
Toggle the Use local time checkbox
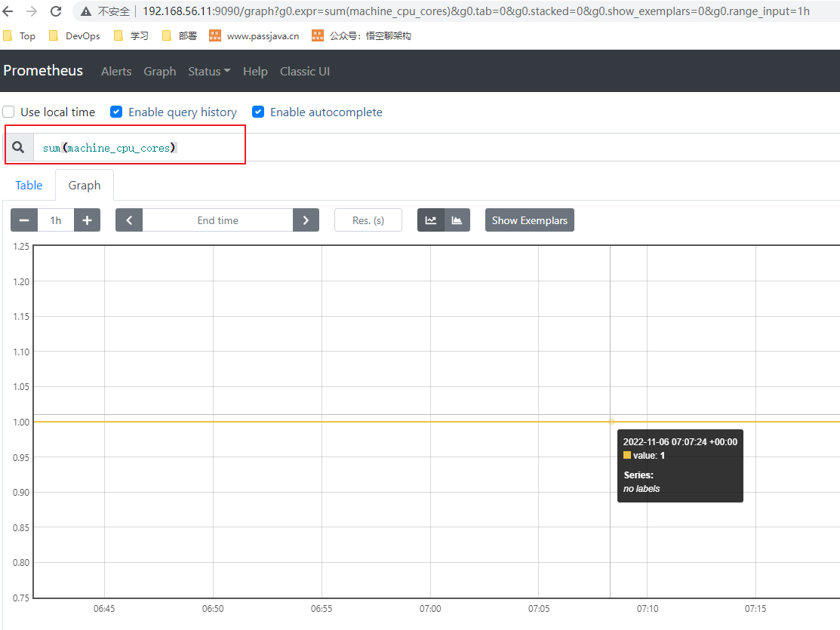(8, 112)
